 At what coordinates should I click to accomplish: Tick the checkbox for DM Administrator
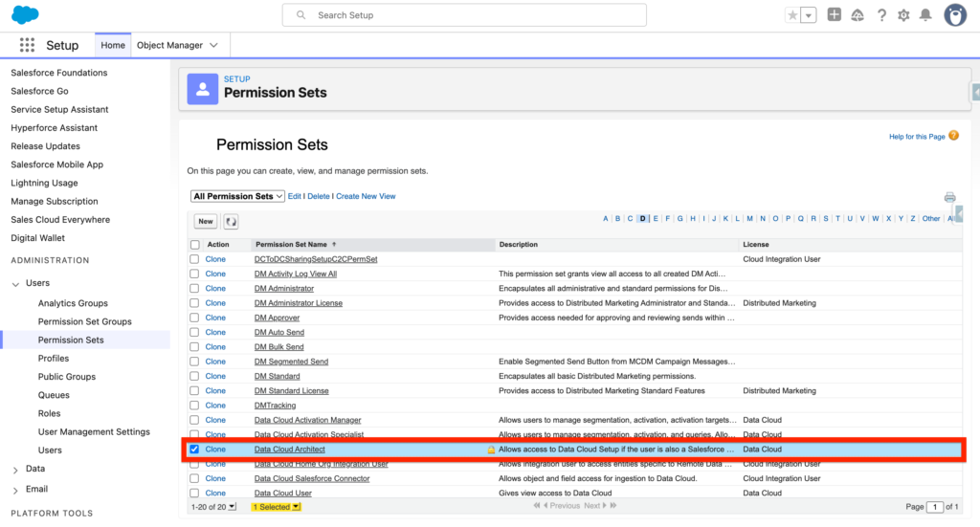tap(195, 289)
